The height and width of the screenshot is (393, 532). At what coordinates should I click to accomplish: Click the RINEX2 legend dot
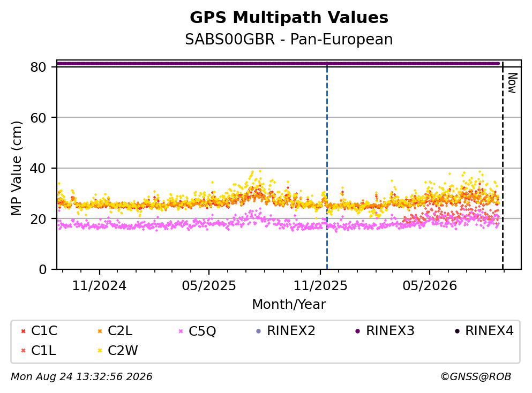(259, 331)
